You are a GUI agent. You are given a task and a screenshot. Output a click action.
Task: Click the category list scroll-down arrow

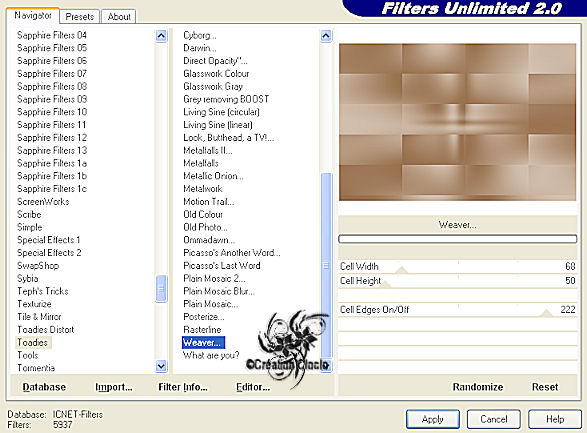(x=161, y=366)
